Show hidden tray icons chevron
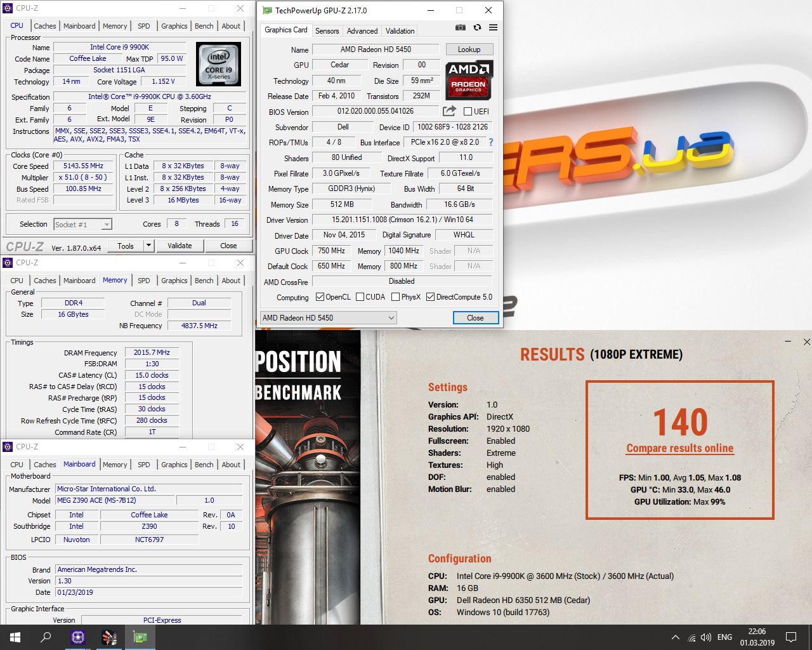This screenshot has height=650, width=812. [676, 637]
